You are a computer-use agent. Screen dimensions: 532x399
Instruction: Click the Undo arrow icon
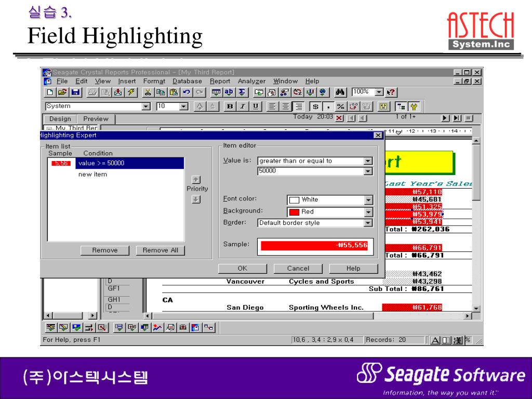(187, 92)
